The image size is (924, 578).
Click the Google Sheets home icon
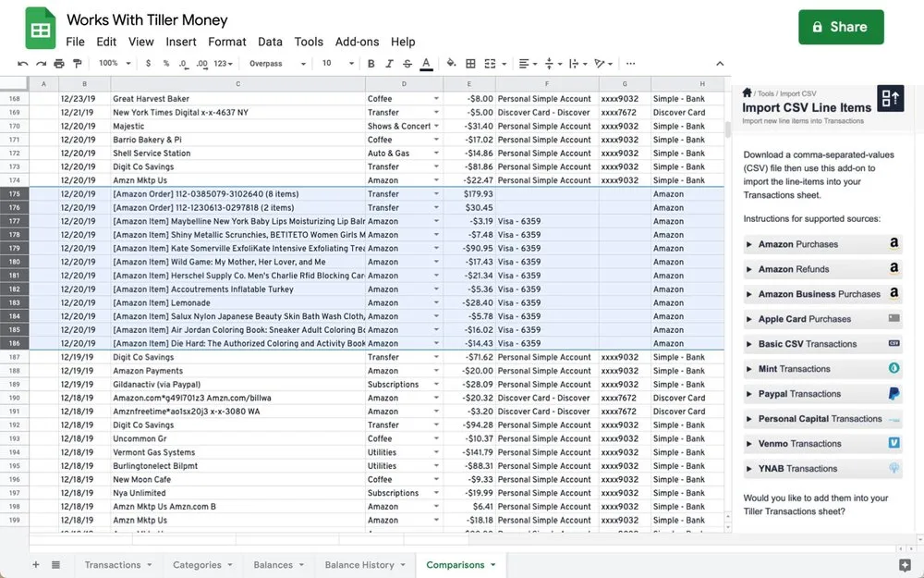click(x=40, y=28)
